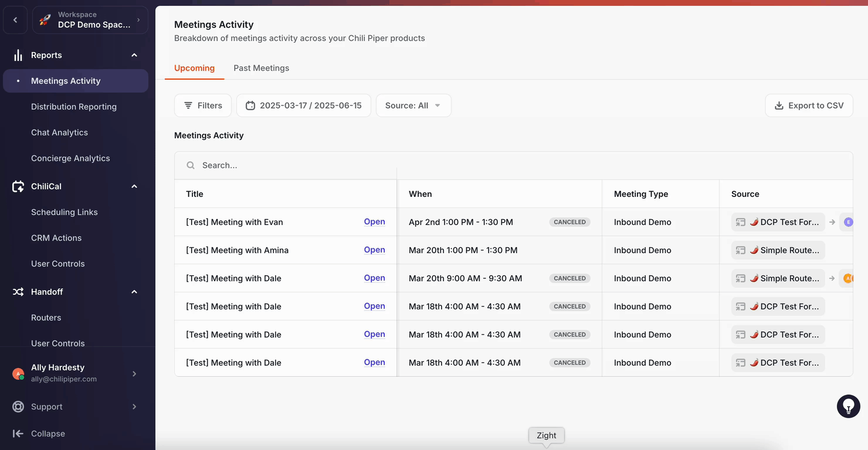The height and width of the screenshot is (450, 868).
Task: Click "[Test] Meeting with Amina" title
Action: (x=237, y=250)
